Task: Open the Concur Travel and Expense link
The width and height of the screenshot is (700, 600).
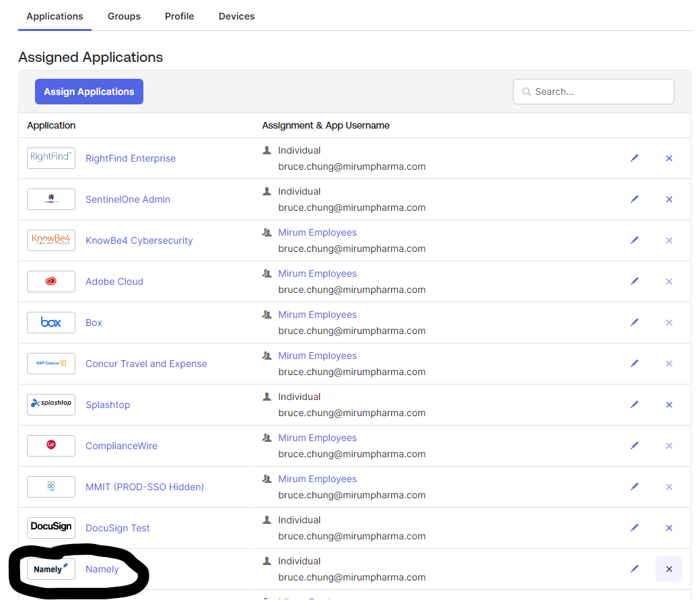Action: click(x=146, y=364)
